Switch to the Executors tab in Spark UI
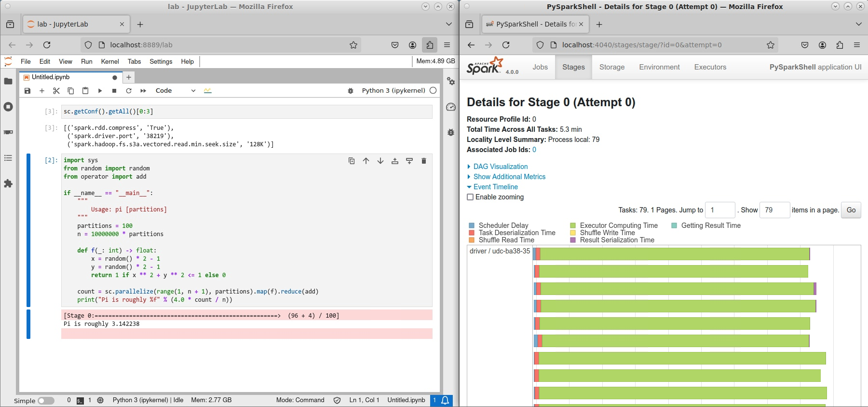 tap(710, 67)
